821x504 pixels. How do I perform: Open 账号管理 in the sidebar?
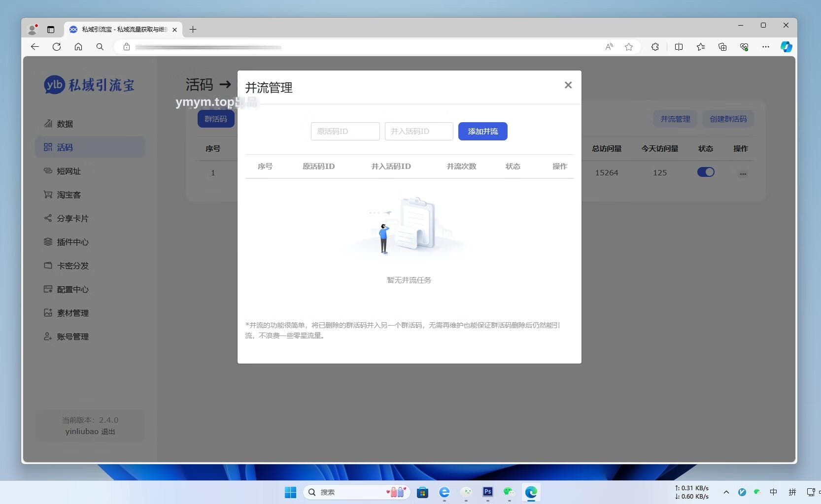tap(90, 336)
